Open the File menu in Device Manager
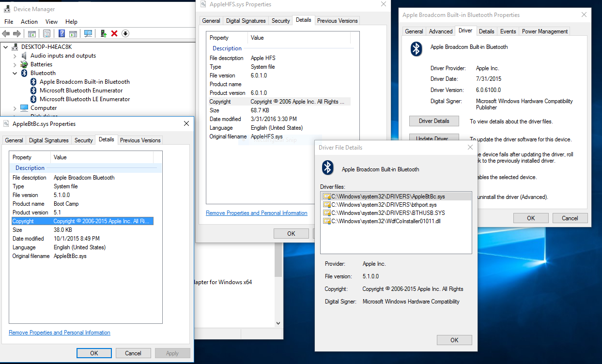602x364 pixels. [9, 22]
